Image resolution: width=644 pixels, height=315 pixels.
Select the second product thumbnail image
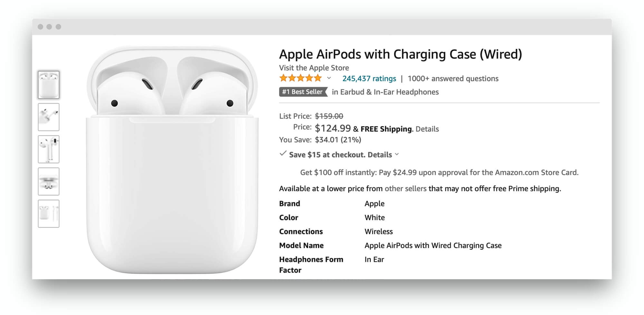49,117
